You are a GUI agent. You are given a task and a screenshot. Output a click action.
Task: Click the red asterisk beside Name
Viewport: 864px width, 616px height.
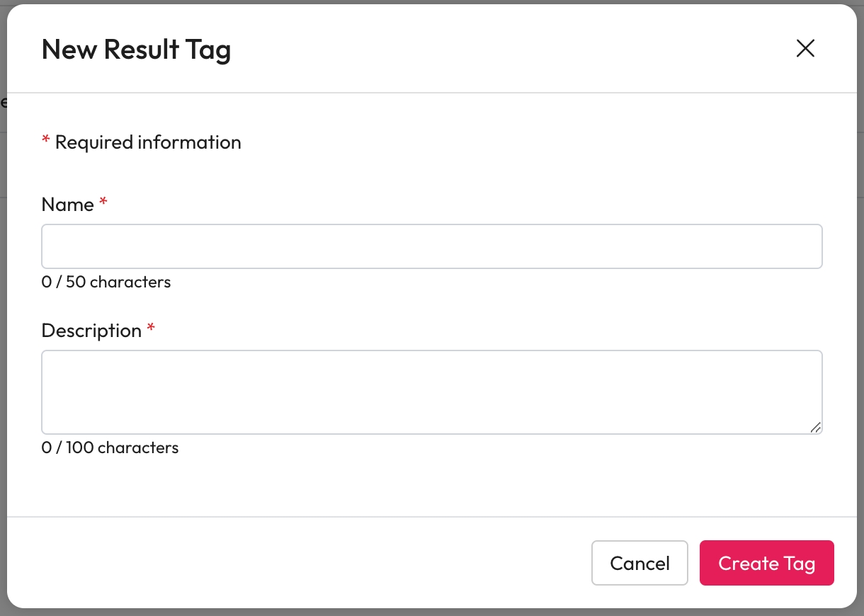(x=103, y=203)
